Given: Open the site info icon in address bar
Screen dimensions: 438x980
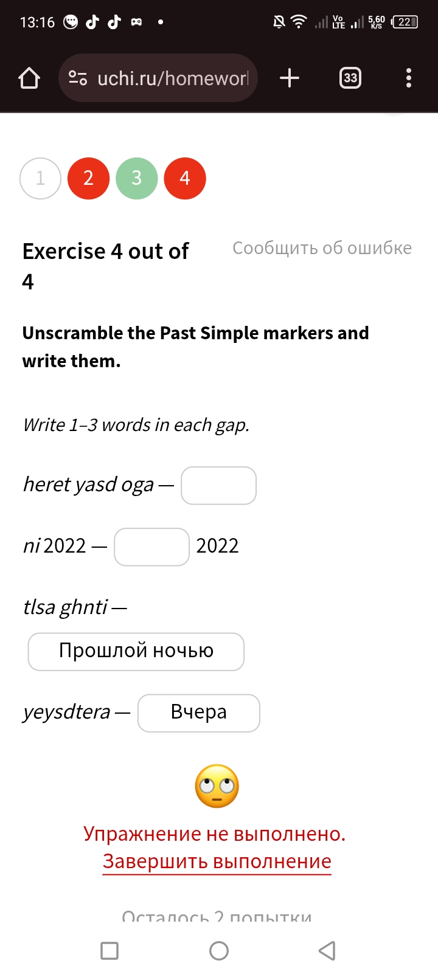Looking at the screenshot, I should click(78, 78).
